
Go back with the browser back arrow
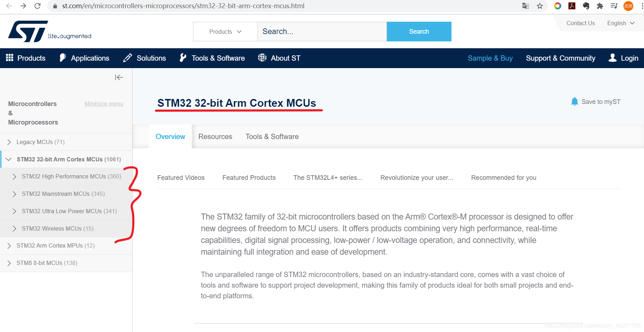tap(9, 6)
